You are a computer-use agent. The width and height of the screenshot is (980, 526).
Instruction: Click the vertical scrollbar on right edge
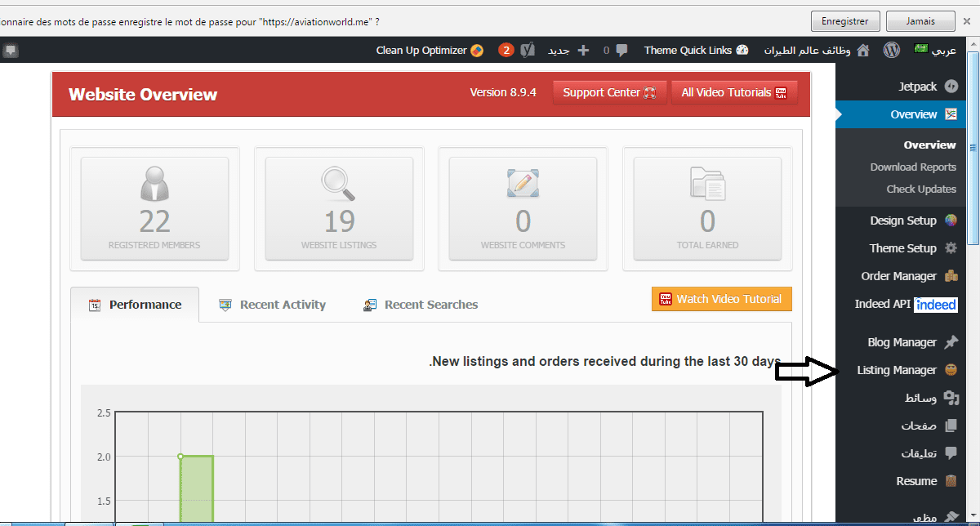(x=973, y=147)
